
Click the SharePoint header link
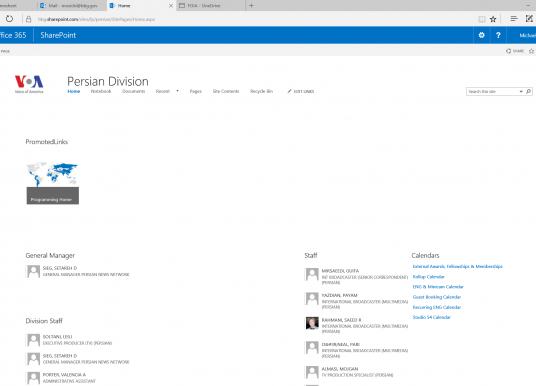click(x=58, y=35)
